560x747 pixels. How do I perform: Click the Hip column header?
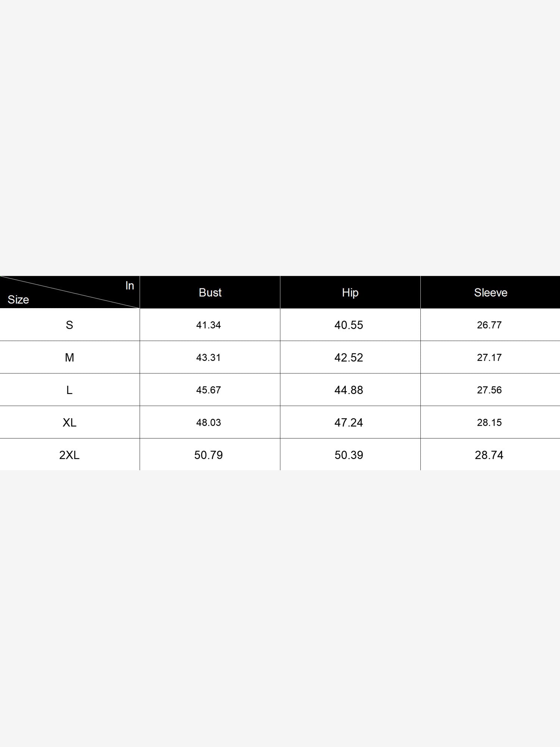tap(350, 293)
